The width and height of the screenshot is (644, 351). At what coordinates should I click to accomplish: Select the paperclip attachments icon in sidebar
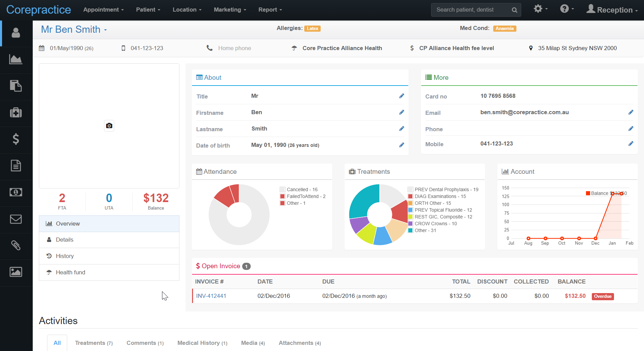pyautogui.click(x=16, y=246)
